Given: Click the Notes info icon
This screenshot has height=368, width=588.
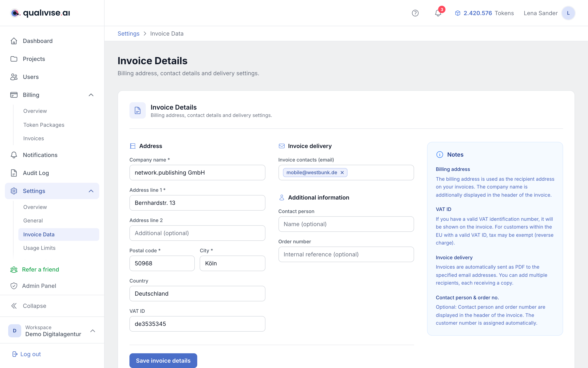Looking at the screenshot, I should (440, 155).
